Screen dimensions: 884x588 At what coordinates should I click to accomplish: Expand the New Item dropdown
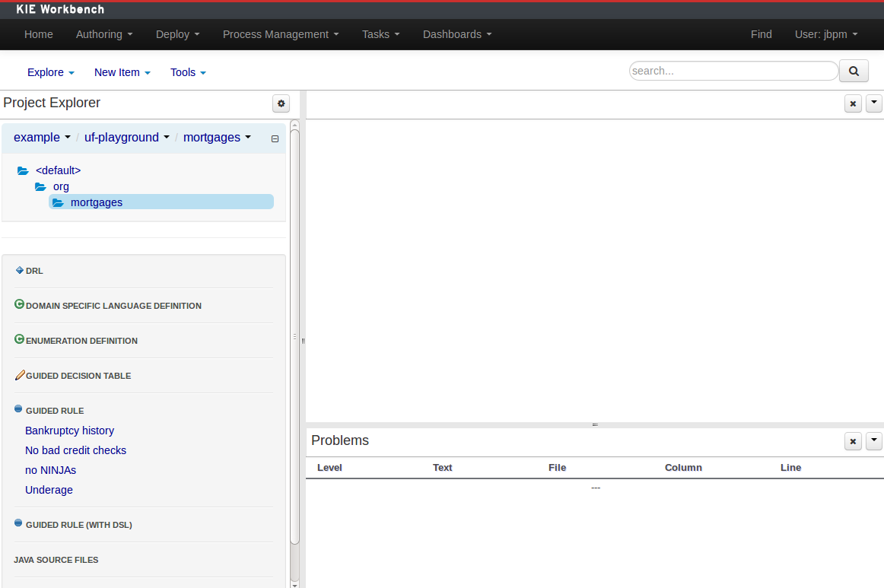pyautogui.click(x=122, y=72)
